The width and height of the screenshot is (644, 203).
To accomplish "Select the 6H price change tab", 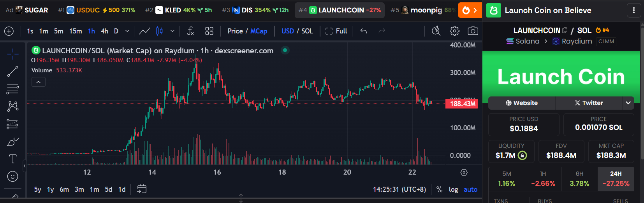I will (x=579, y=179).
